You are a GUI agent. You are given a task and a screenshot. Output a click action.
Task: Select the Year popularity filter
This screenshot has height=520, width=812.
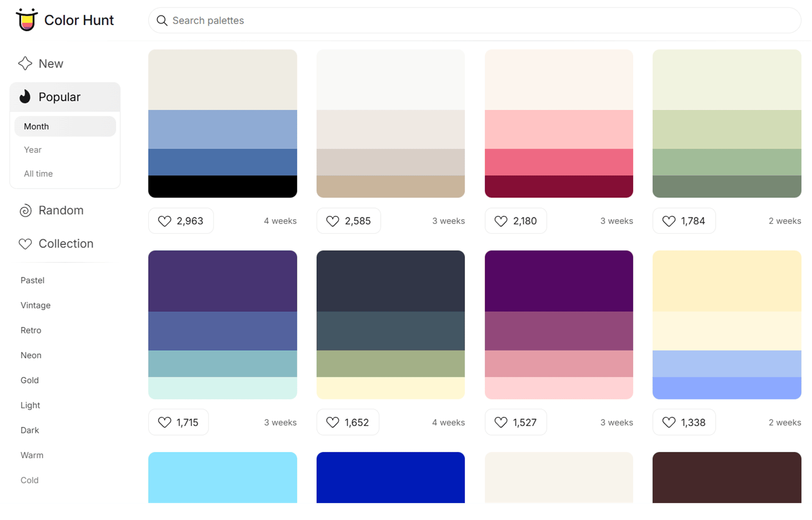pos(33,150)
